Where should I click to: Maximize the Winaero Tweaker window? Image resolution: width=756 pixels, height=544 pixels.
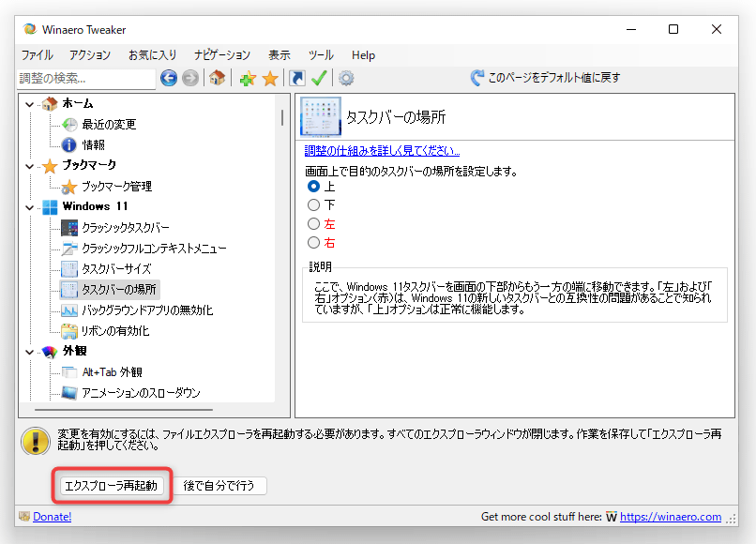pos(673,29)
